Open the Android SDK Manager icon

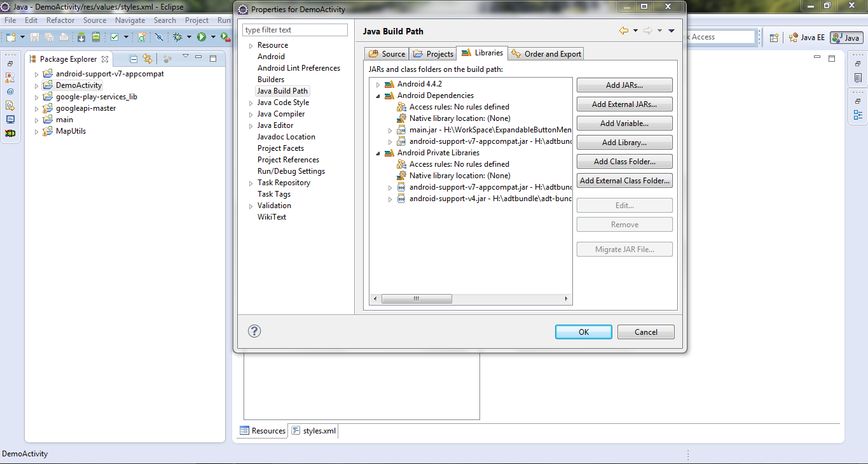coord(81,37)
